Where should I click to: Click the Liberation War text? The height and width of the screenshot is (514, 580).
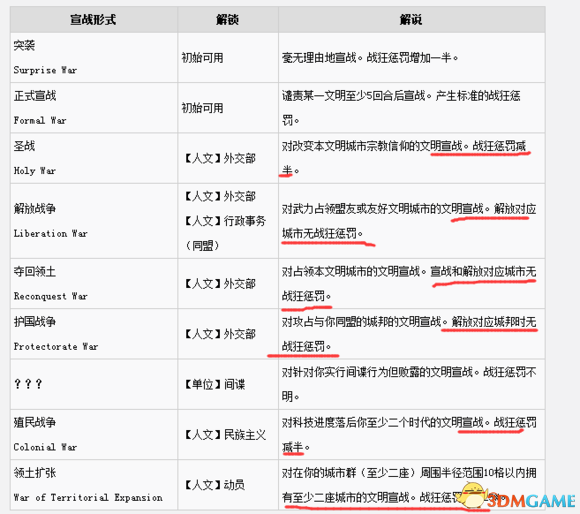tap(51, 233)
